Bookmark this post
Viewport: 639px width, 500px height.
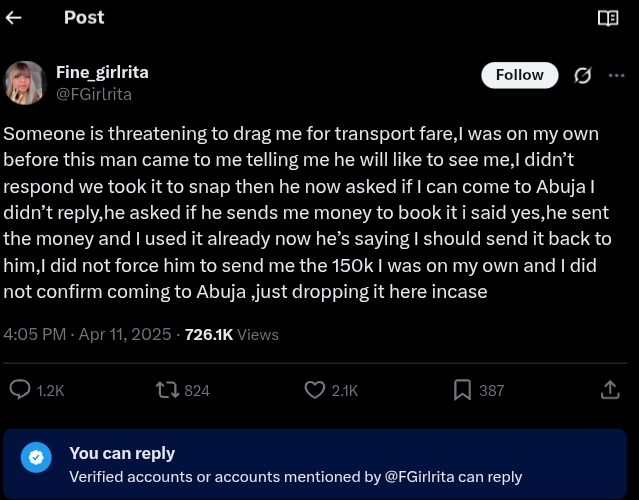pos(462,390)
